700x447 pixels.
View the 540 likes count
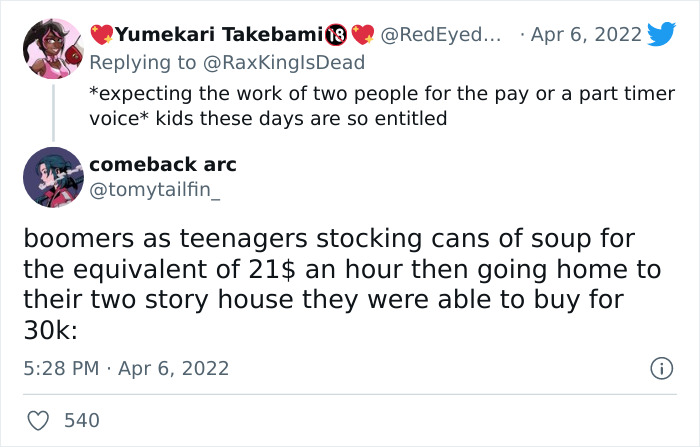[x=81, y=420]
